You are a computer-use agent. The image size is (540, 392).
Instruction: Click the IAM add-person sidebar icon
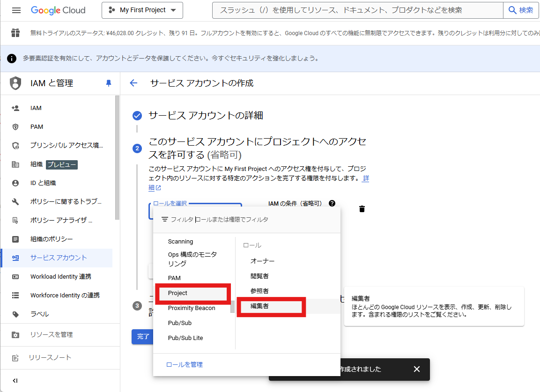[x=15, y=108]
